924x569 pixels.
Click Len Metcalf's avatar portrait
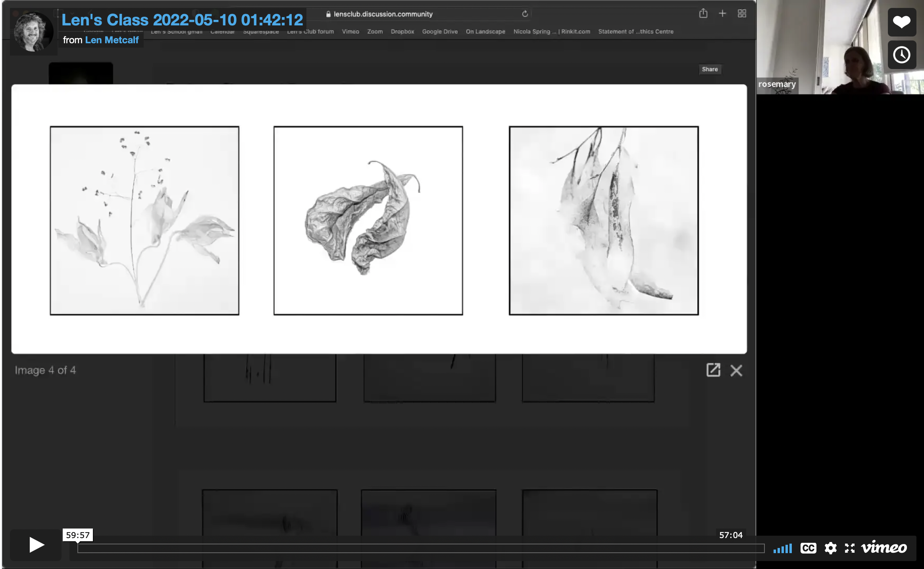(33, 32)
